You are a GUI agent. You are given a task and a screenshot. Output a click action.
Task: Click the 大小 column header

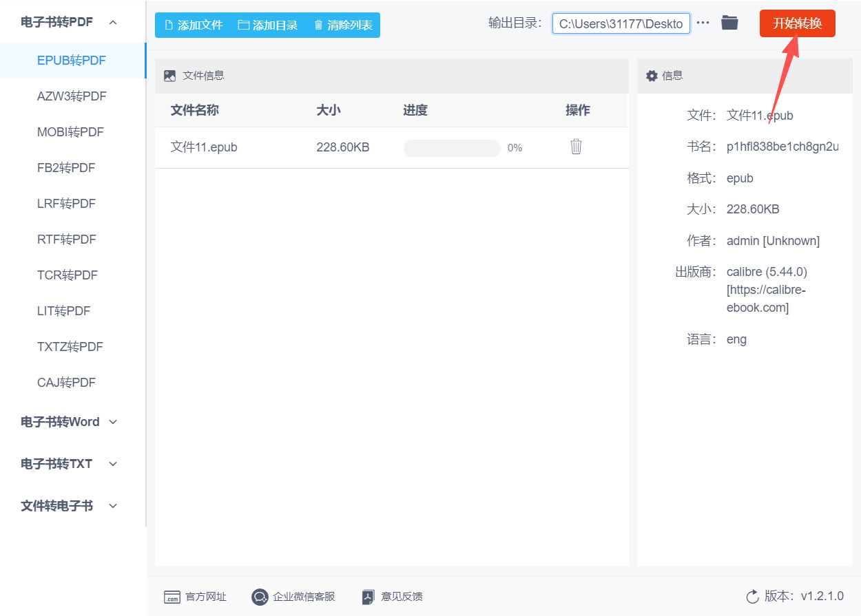329,110
